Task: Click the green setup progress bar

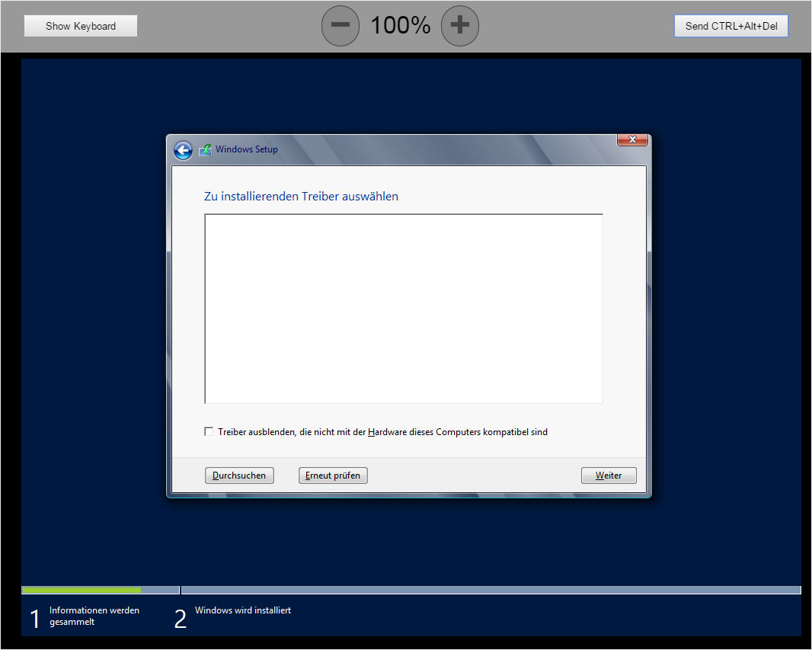Action: [82, 590]
